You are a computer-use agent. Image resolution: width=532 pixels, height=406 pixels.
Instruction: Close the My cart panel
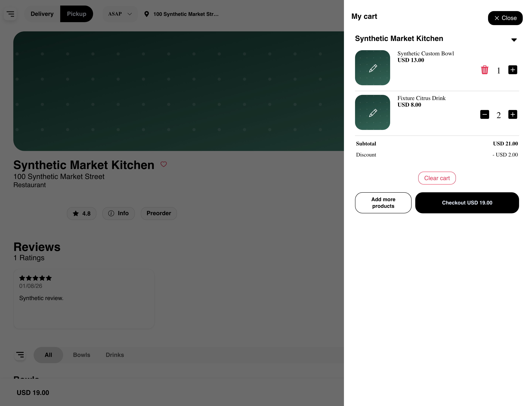click(505, 18)
